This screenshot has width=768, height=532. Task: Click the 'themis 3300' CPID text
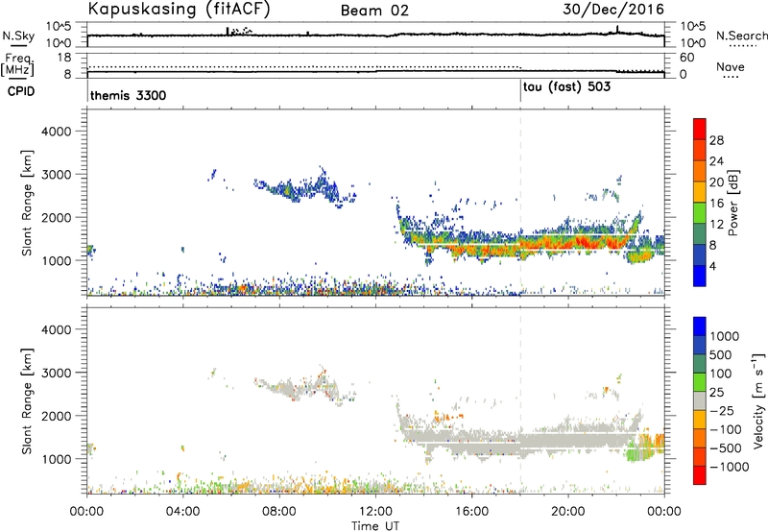tap(128, 95)
